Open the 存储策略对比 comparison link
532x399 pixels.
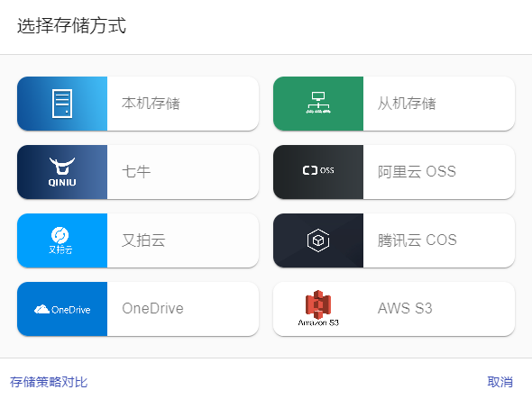tap(49, 382)
